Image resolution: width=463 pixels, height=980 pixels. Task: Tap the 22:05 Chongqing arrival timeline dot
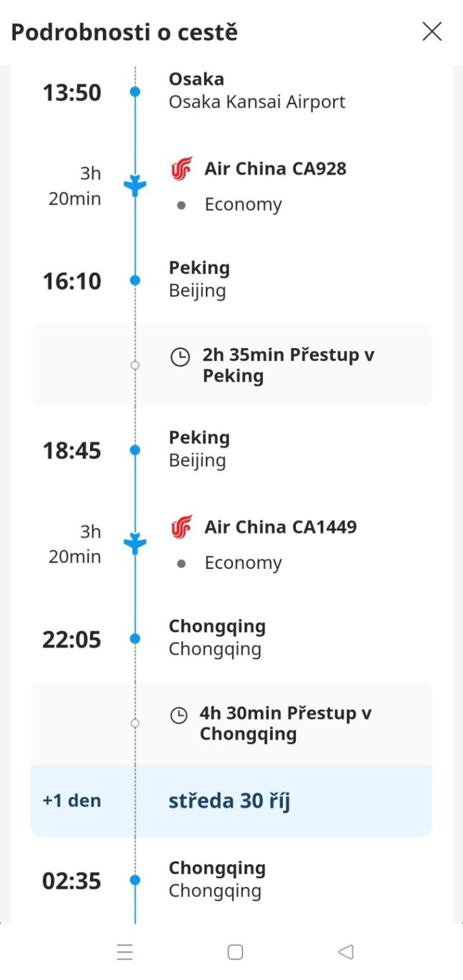coord(135,639)
